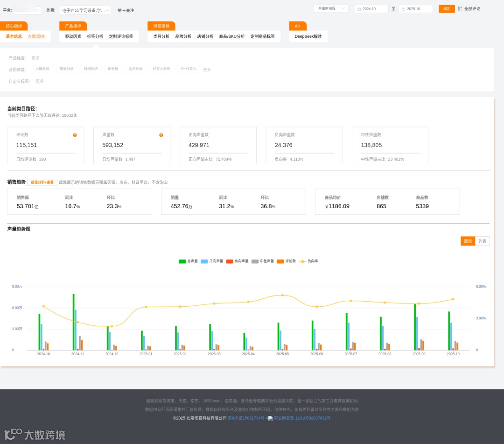This screenshot has height=444, width=504.
Task: Open the DeepSeek解读 tab
Action: point(308,36)
